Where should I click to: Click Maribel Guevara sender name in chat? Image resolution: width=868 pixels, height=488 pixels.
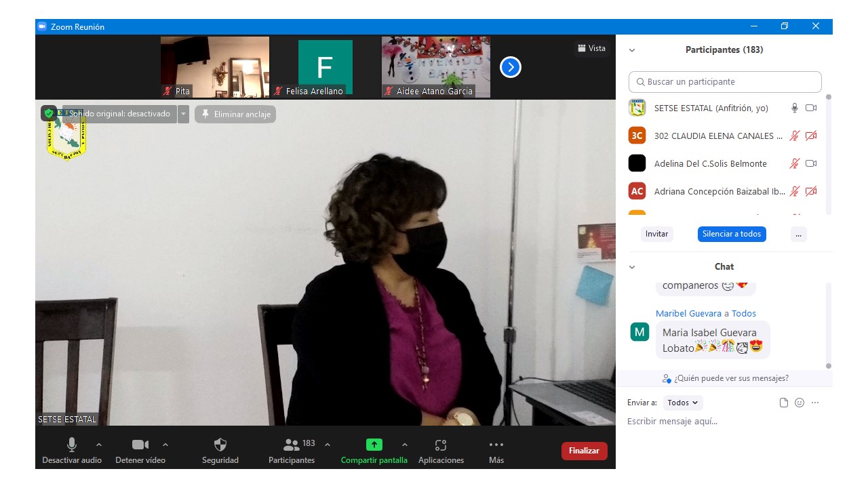[688, 313]
